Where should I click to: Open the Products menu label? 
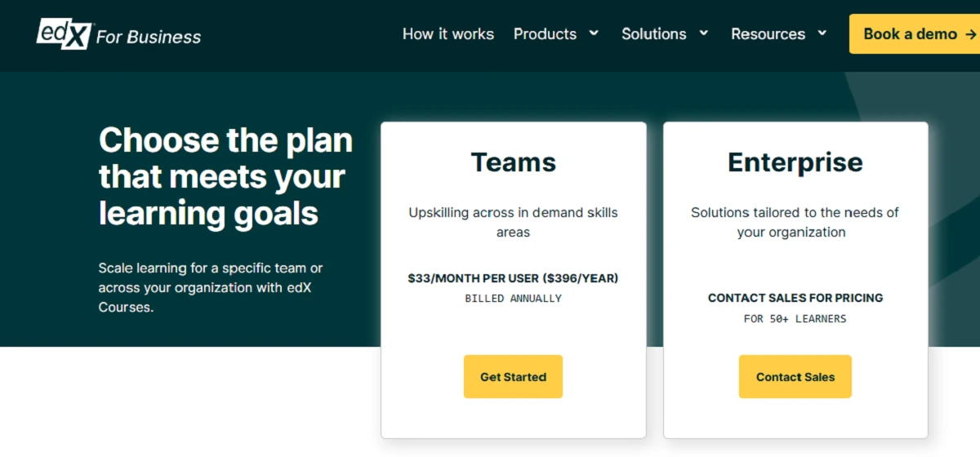click(x=545, y=34)
